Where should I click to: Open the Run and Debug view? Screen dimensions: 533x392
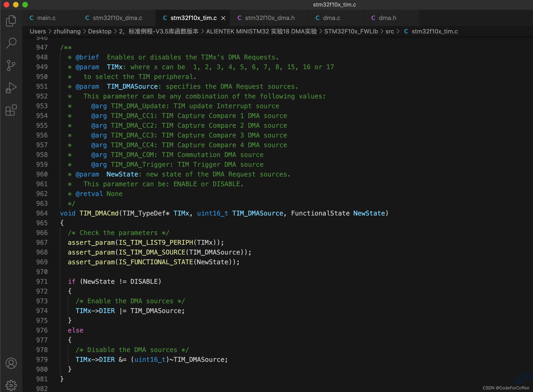11,88
